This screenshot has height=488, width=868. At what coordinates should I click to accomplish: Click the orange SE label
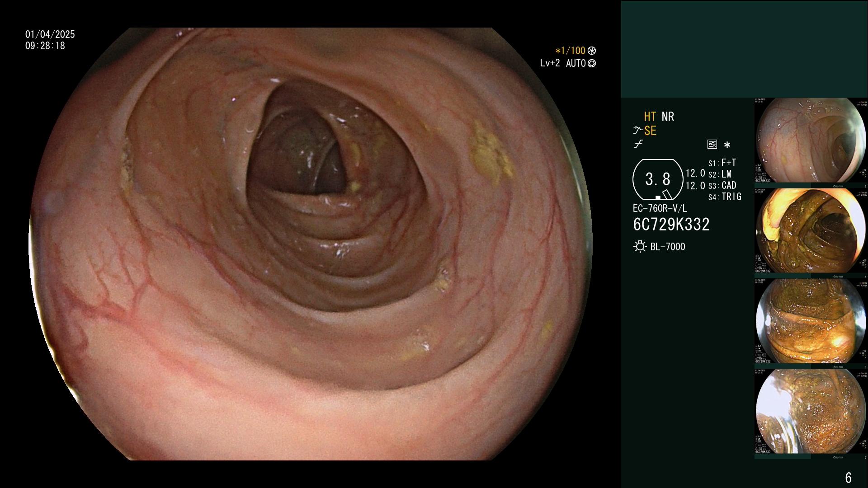(x=650, y=131)
